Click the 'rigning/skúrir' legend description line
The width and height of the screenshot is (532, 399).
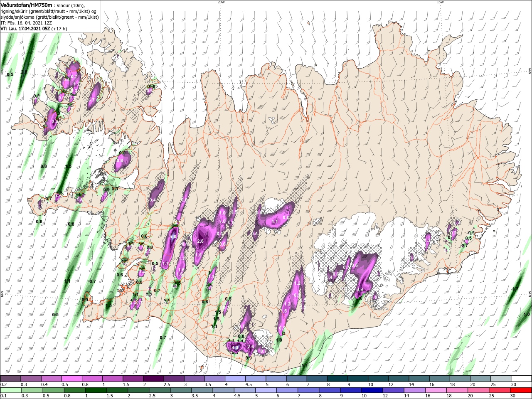click(49, 11)
